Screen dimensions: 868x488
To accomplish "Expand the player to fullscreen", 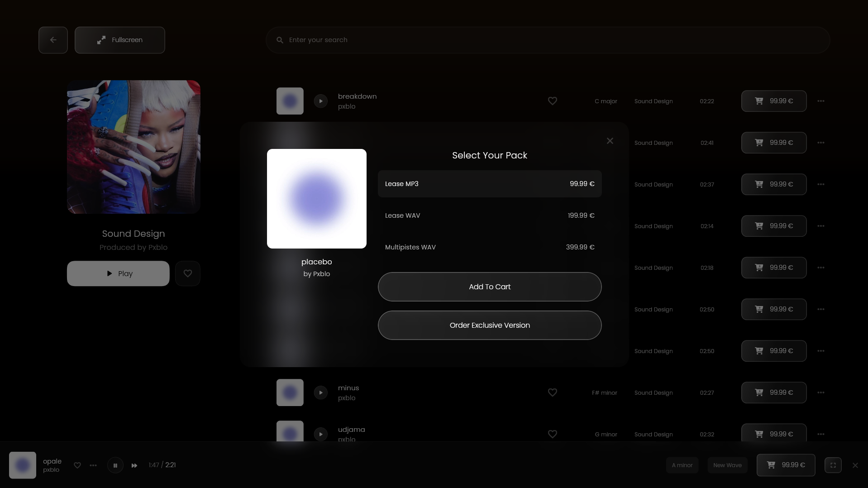I will pos(833,465).
